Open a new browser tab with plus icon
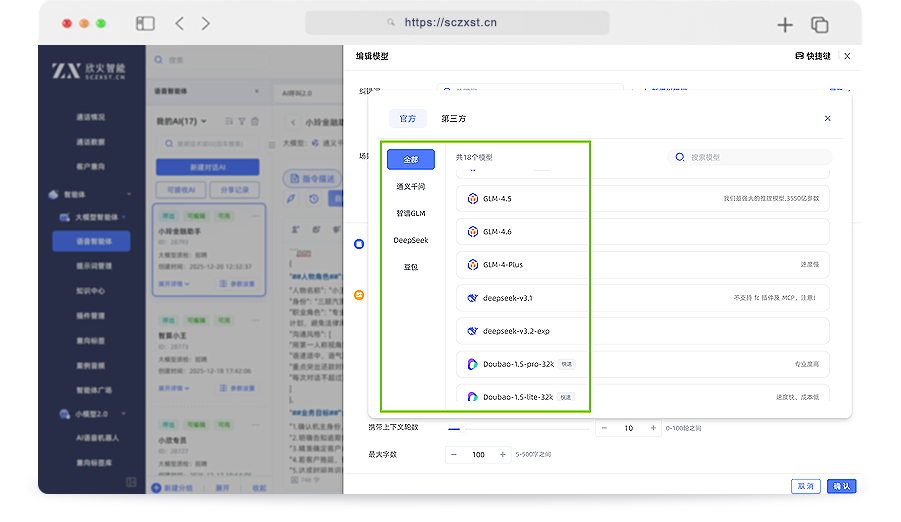 [785, 25]
